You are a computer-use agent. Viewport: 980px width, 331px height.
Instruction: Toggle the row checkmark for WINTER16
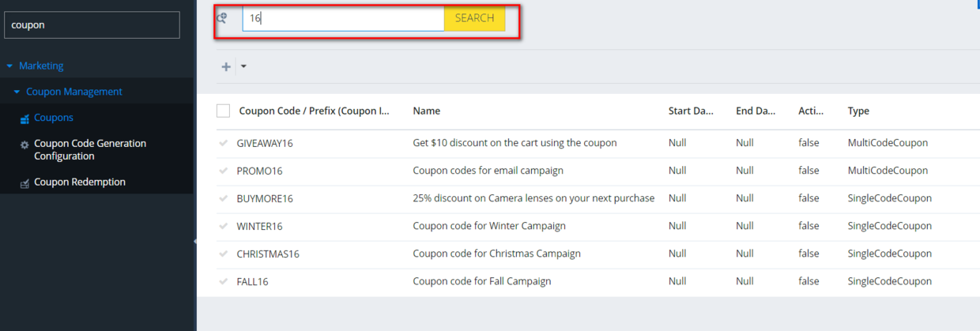[x=224, y=226]
